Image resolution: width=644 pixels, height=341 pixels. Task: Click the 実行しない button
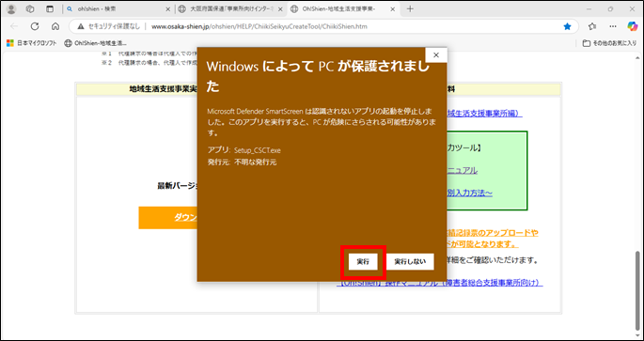pos(410,262)
